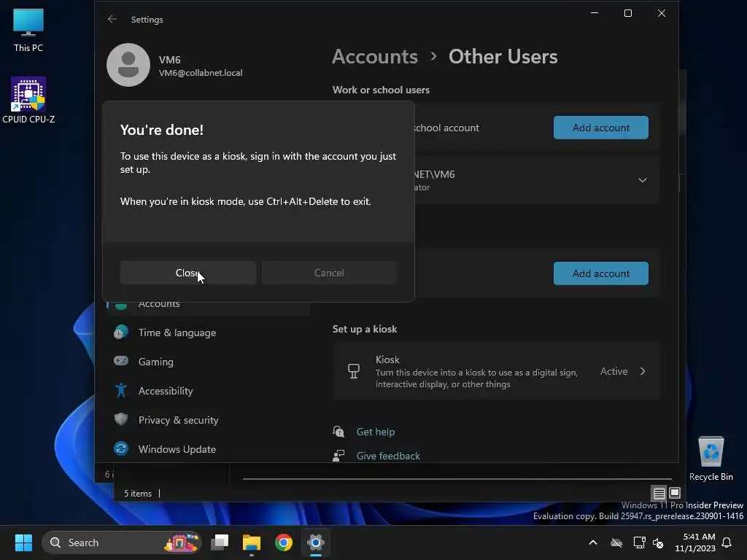
Task: Click the lower Add account button
Action: 601,273
